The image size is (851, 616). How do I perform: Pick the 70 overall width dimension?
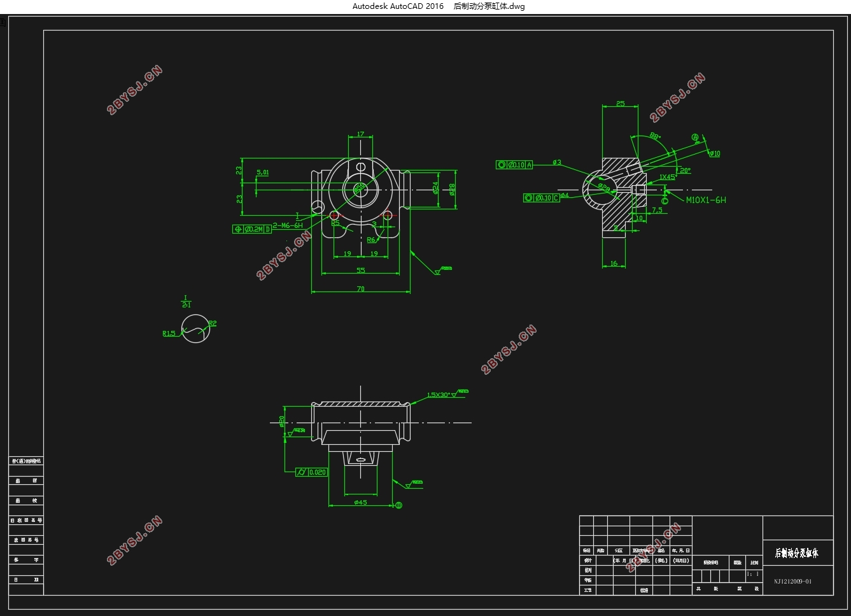[361, 289]
